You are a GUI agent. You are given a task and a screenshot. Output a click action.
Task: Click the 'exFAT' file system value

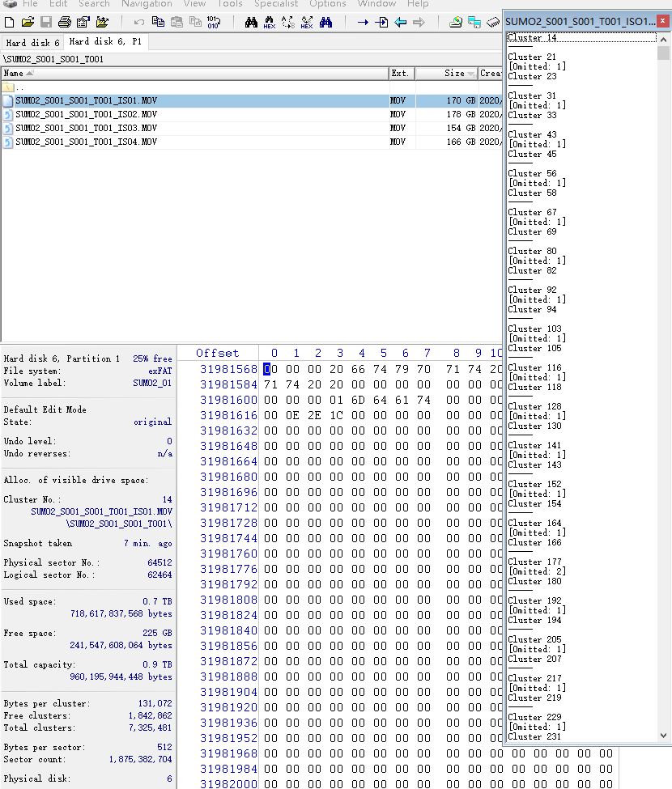[160, 371]
